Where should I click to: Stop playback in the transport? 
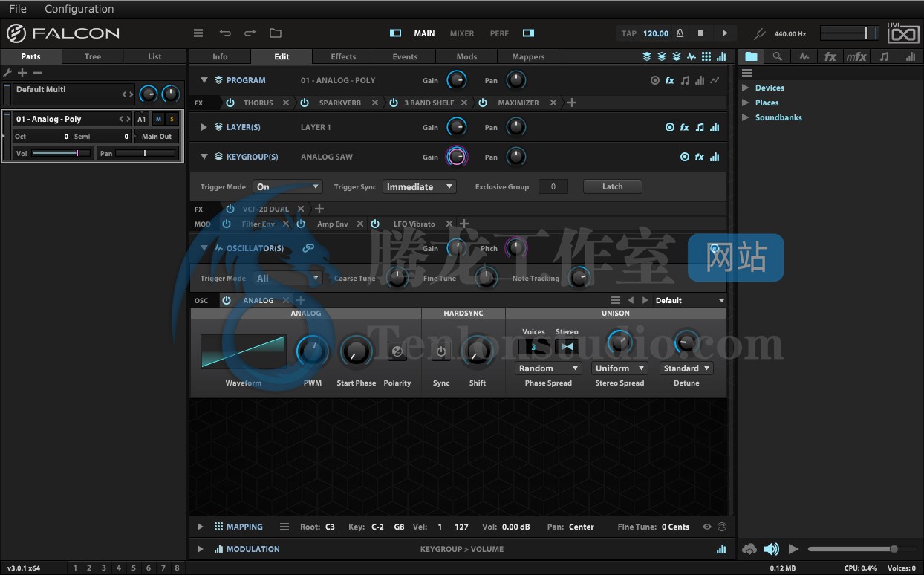pos(700,33)
